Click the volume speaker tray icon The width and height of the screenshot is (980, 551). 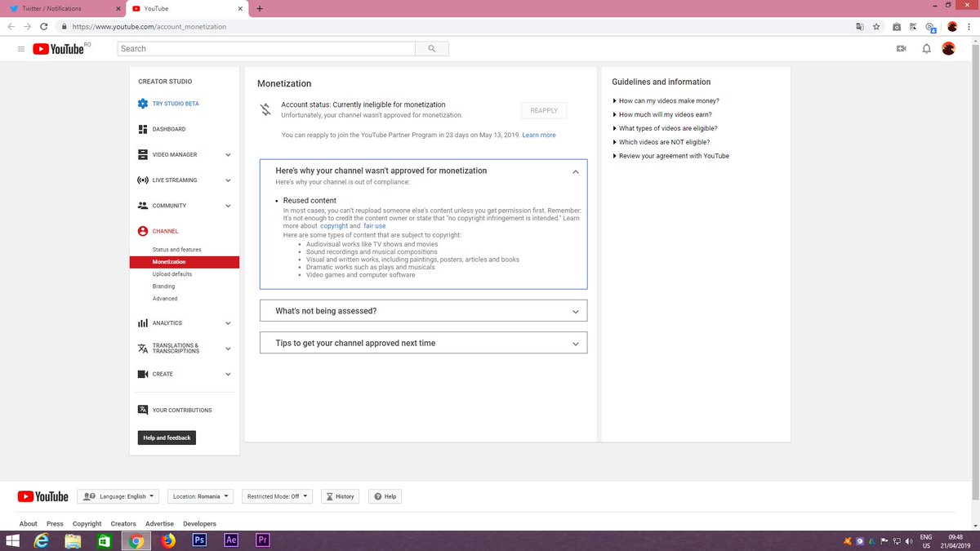[908, 540]
